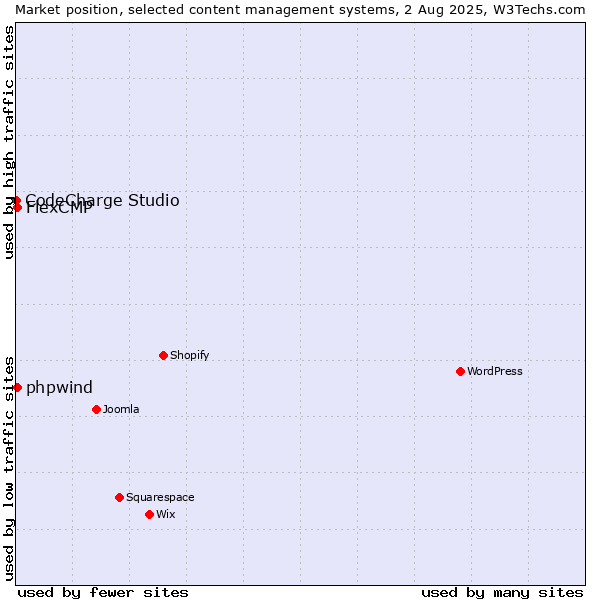The height and width of the screenshot is (600, 600).
Task: Click the FlexCMP red marker
Action: click(17, 207)
